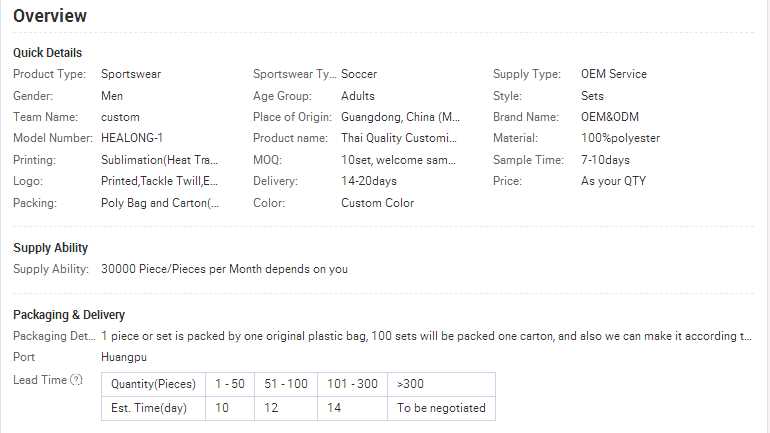
Task: Click the Quick Details subheading
Action: (x=48, y=52)
